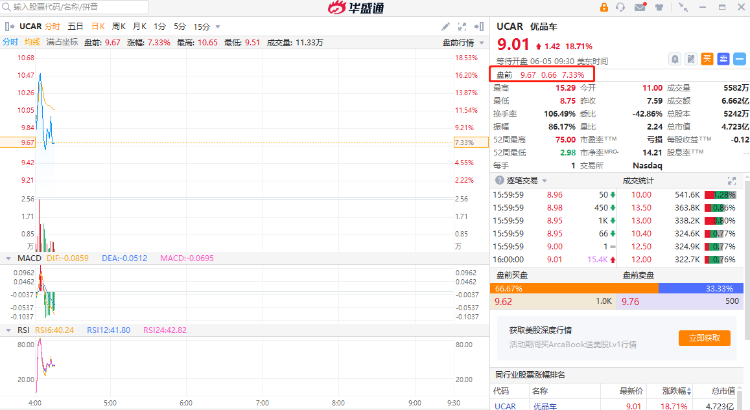Expand chart to fullscreen icon
The image size is (750, 410).
[462, 27]
